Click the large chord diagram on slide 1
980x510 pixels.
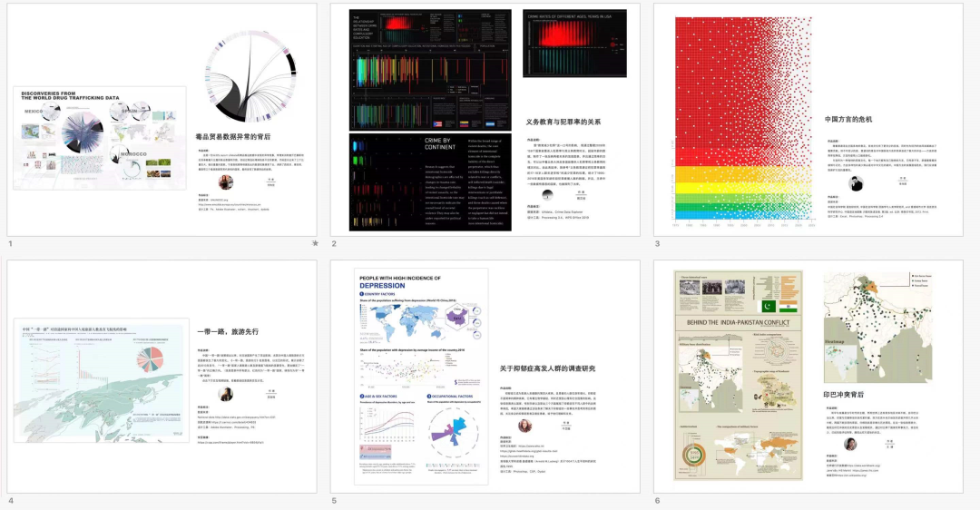pos(249,80)
